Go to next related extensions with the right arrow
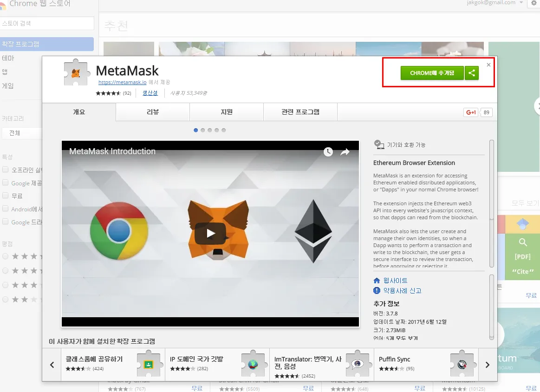 (x=488, y=365)
